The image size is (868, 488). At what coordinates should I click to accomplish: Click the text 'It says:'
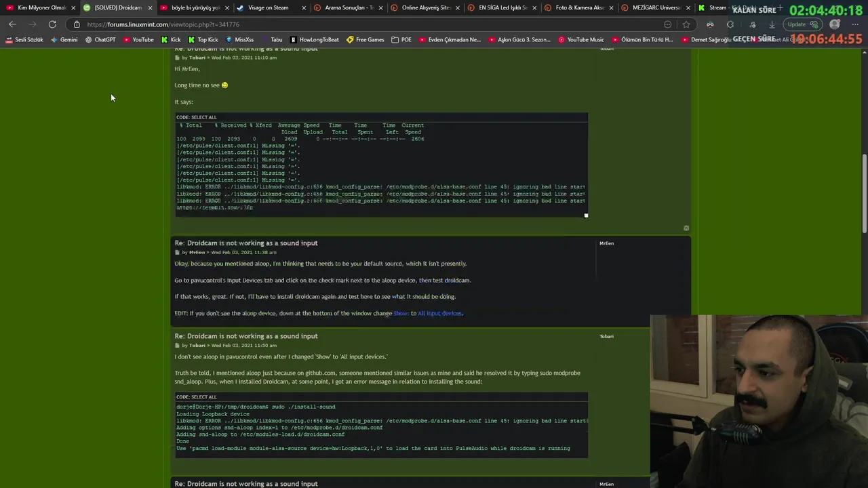coord(184,102)
